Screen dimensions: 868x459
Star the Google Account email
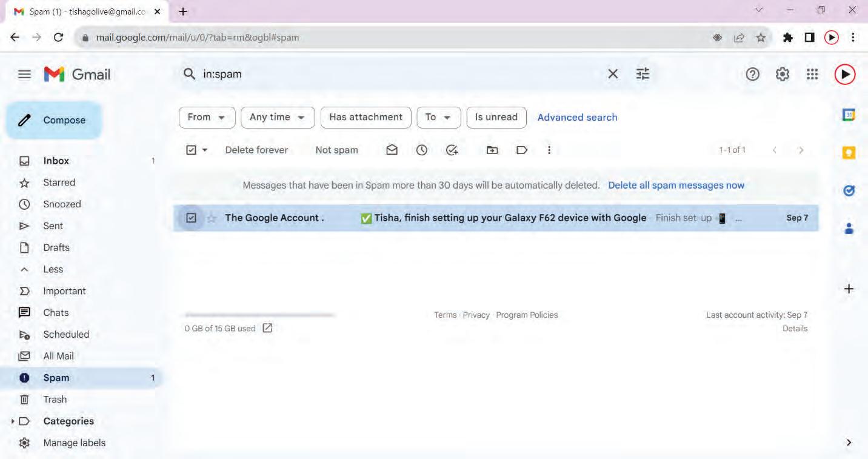pos(212,218)
